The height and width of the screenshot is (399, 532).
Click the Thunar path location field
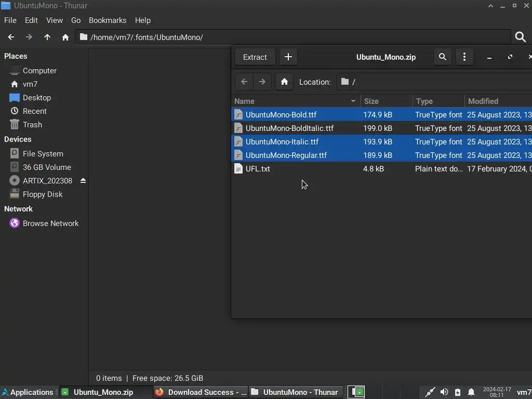(x=293, y=37)
